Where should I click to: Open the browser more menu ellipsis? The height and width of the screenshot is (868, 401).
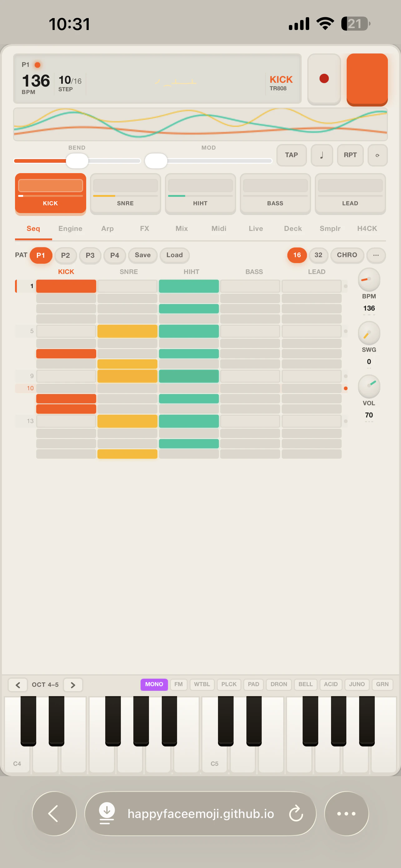tap(346, 813)
